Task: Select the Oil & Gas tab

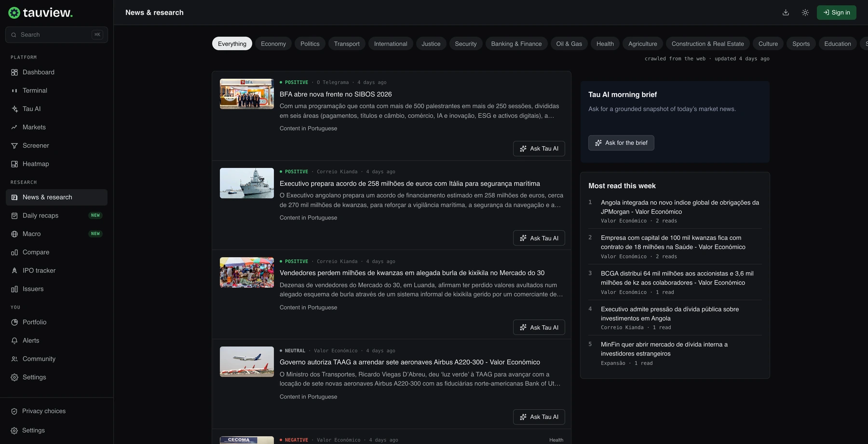Action: click(569, 44)
